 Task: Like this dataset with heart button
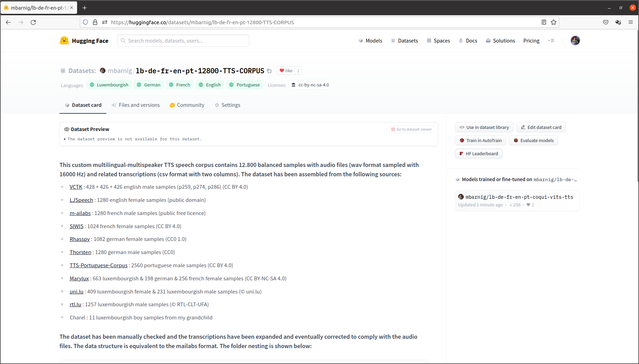[286, 71]
